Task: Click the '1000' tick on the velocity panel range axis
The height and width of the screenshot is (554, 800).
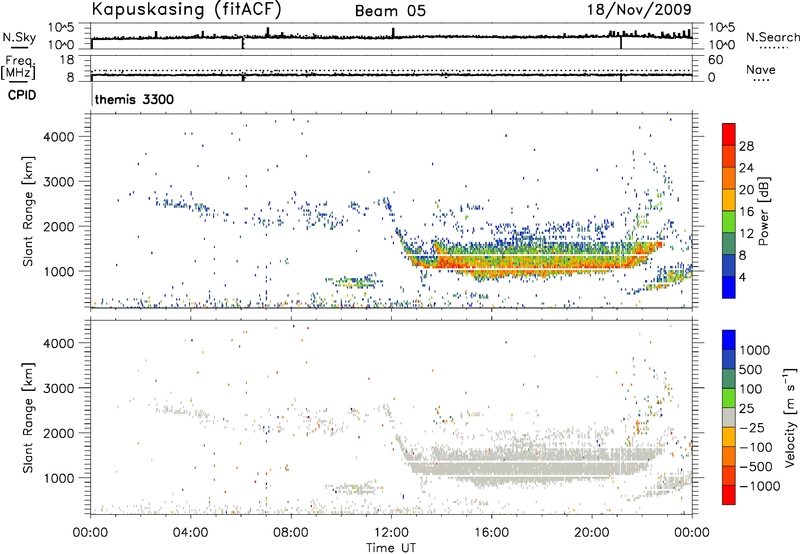Action: (x=58, y=478)
